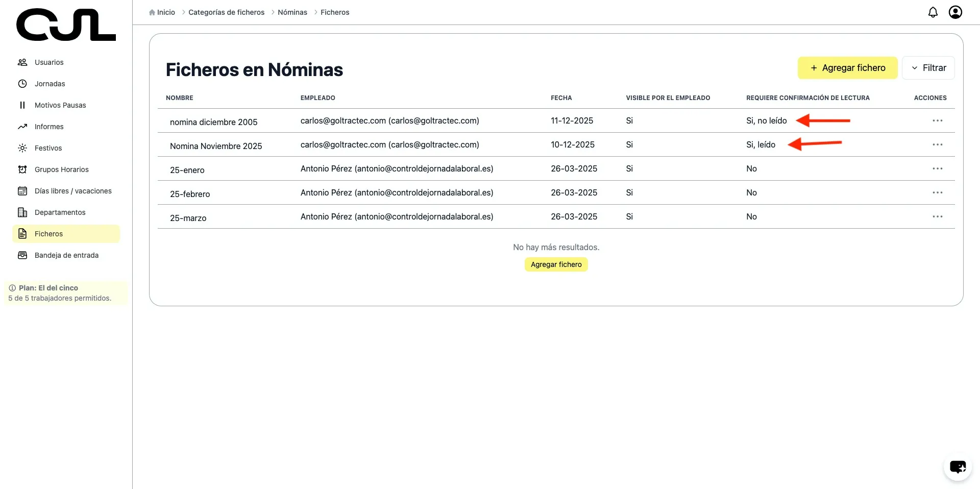This screenshot has width=980, height=489.
Task: Click the Usuarios people icon in sidebar
Action: click(x=22, y=62)
